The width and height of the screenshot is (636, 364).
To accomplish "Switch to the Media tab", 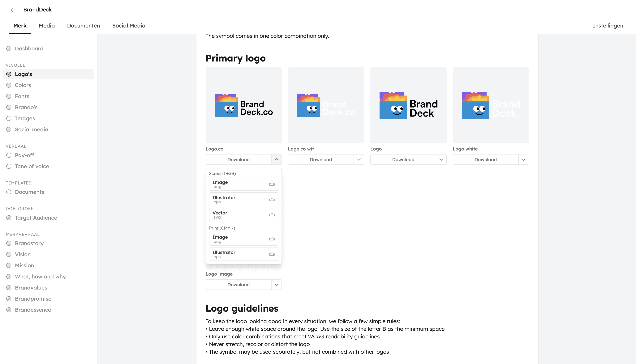I will tap(47, 26).
